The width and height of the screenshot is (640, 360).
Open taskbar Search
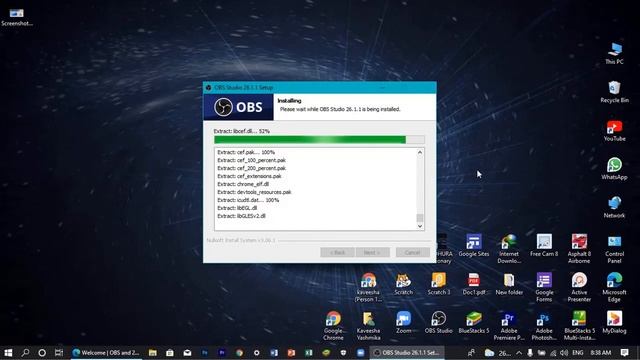coord(25,353)
